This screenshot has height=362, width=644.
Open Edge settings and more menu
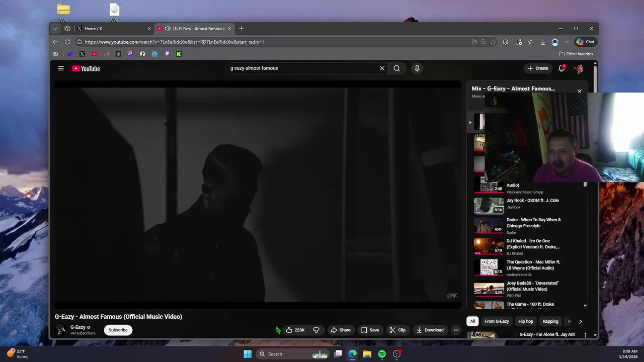pyautogui.click(x=567, y=42)
